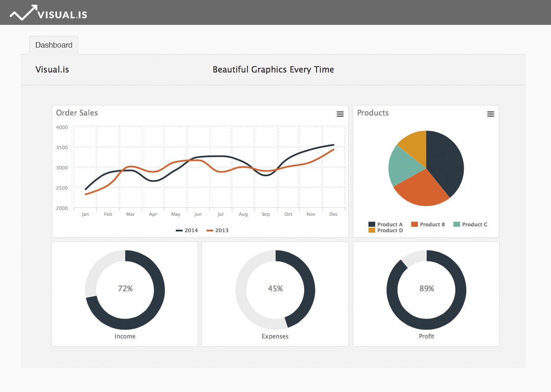Open the Order Sales chart export menu
The image size is (551, 392).
coord(340,114)
